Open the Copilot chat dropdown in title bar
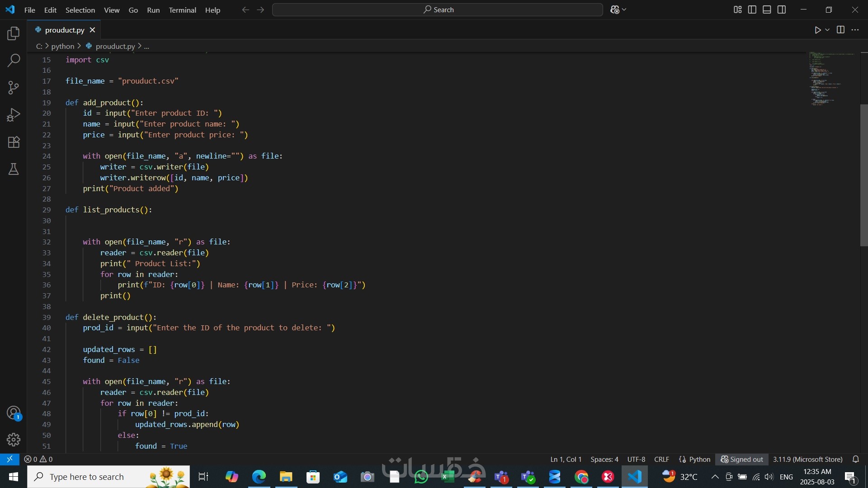 [x=624, y=9]
